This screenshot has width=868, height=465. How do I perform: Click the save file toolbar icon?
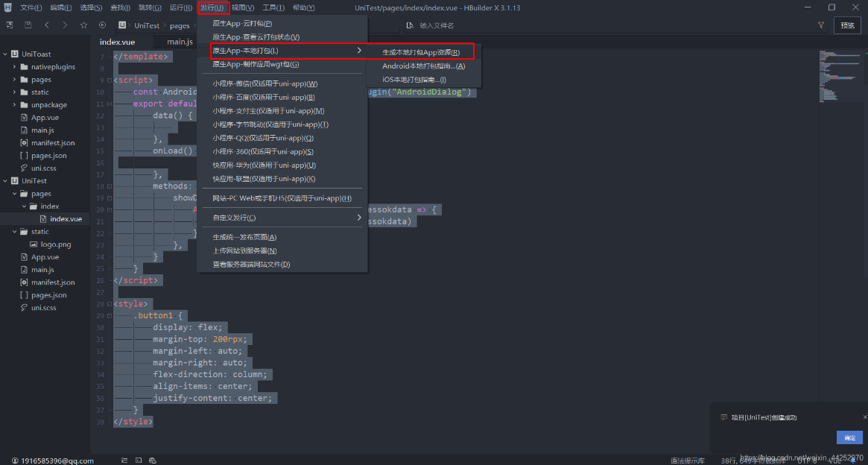(28, 25)
